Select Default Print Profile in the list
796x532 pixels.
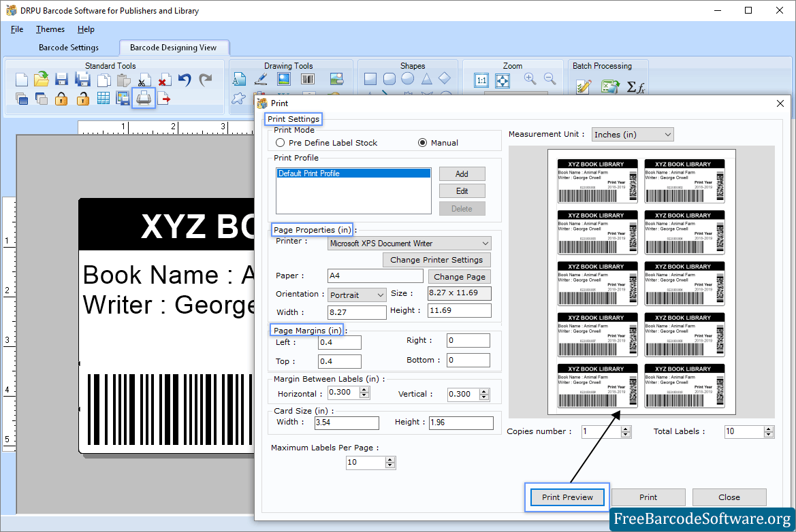click(x=354, y=173)
